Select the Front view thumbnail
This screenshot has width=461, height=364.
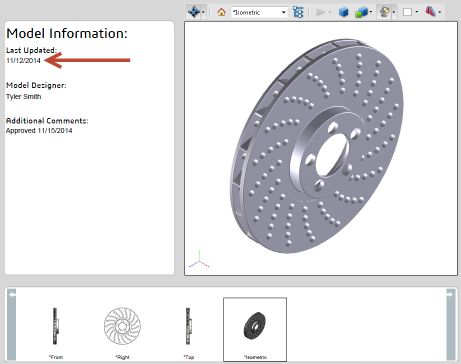(55, 329)
